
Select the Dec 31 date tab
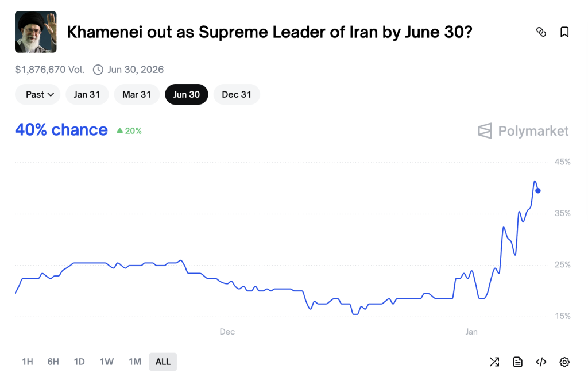pyautogui.click(x=237, y=94)
